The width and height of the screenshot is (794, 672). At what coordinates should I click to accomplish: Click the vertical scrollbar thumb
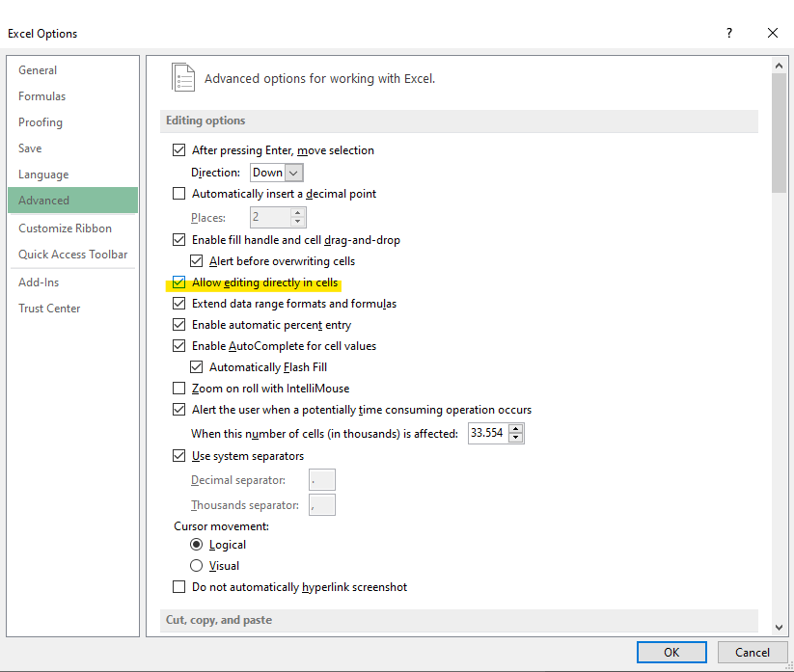click(779, 133)
